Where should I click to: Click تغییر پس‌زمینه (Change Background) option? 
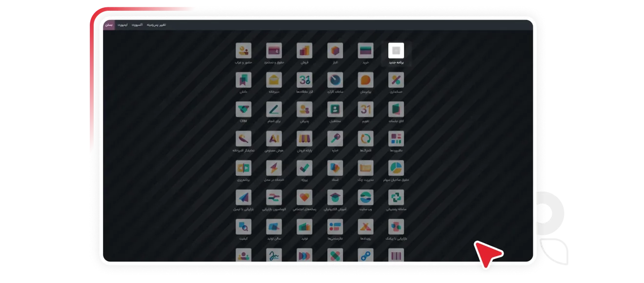[x=157, y=24]
